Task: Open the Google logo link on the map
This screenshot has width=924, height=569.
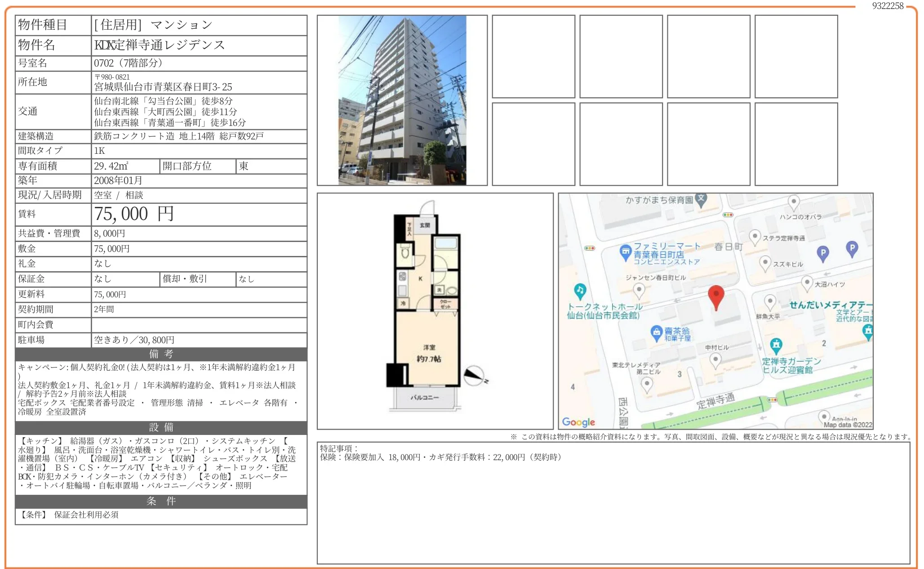Action: (x=579, y=422)
